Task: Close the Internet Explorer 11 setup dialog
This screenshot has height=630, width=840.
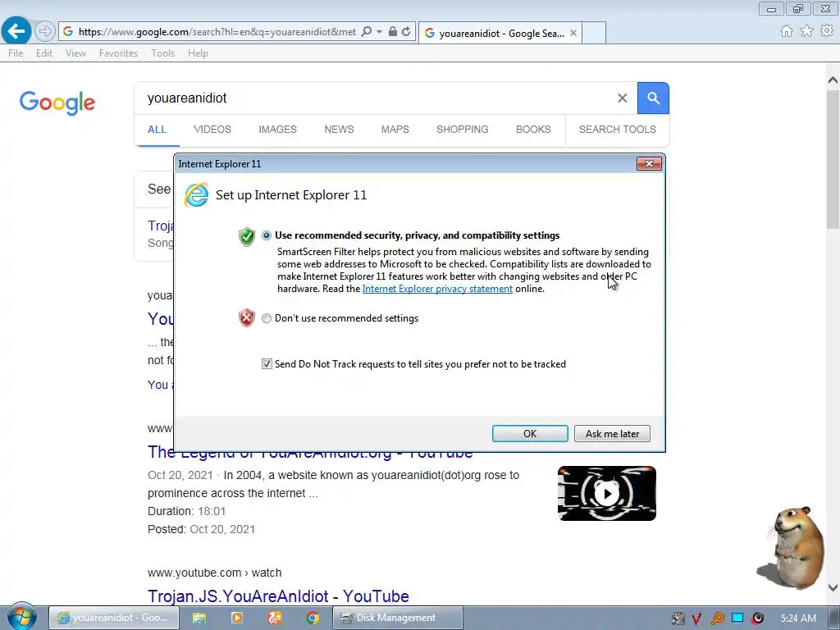Action: (649, 164)
